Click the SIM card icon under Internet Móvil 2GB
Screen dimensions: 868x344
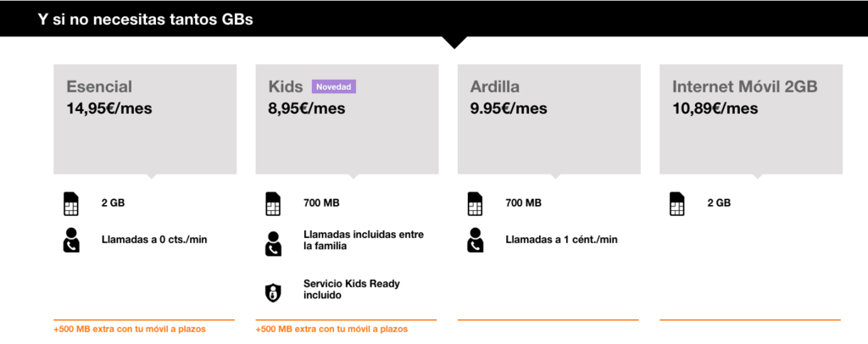676,203
